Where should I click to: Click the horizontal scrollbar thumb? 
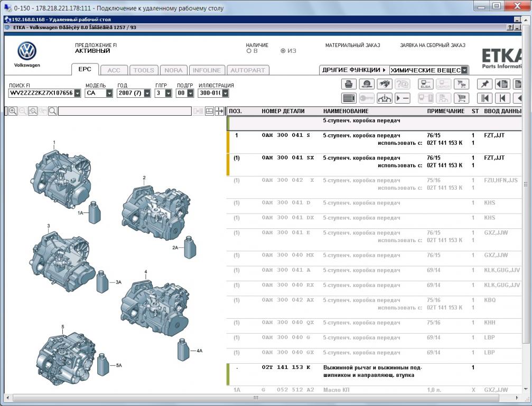pyautogui.click(x=256, y=398)
